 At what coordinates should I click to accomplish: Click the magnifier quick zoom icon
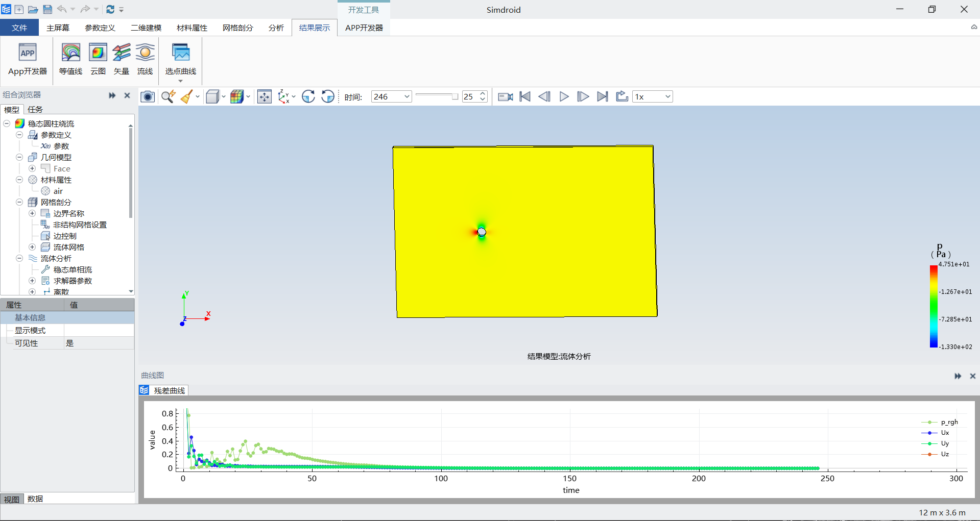click(x=168, y=96)
